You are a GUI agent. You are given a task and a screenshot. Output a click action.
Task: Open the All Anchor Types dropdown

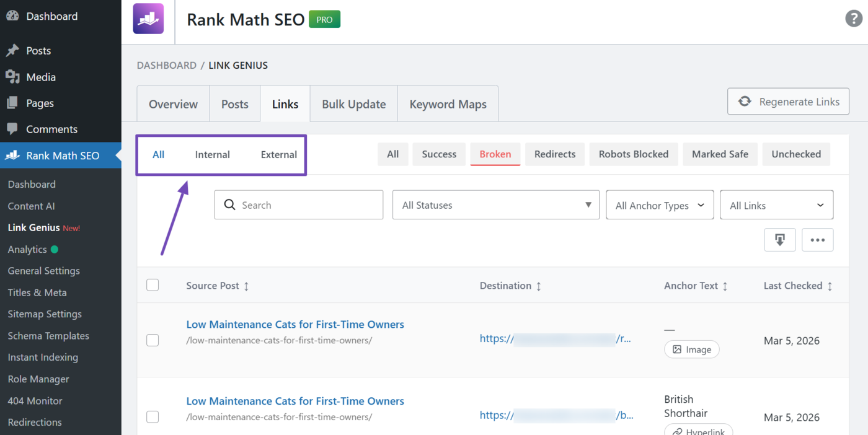[660, 205]
